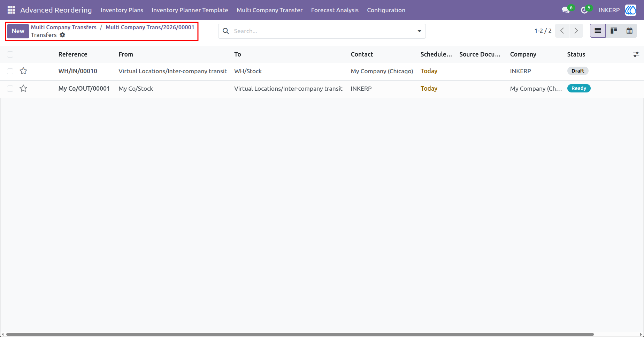Sort by Reference column header

pyautogui.click(x=73, y=54)
